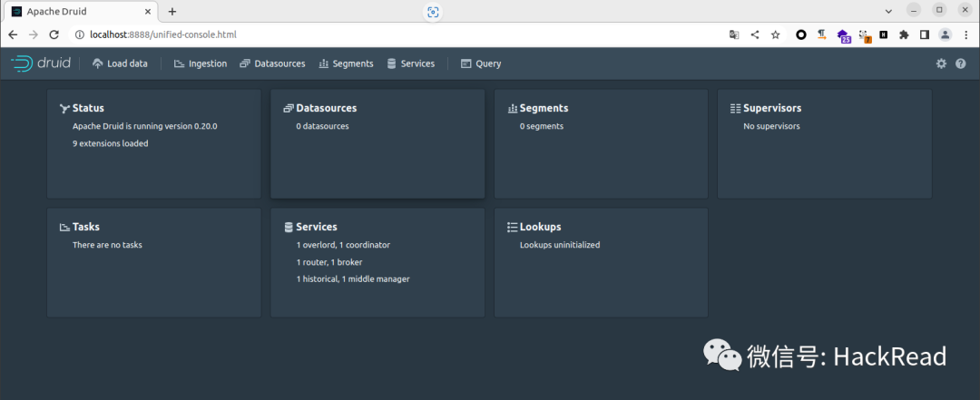Open the Services card heading
The image size is (980, 400).
[317, 227]
